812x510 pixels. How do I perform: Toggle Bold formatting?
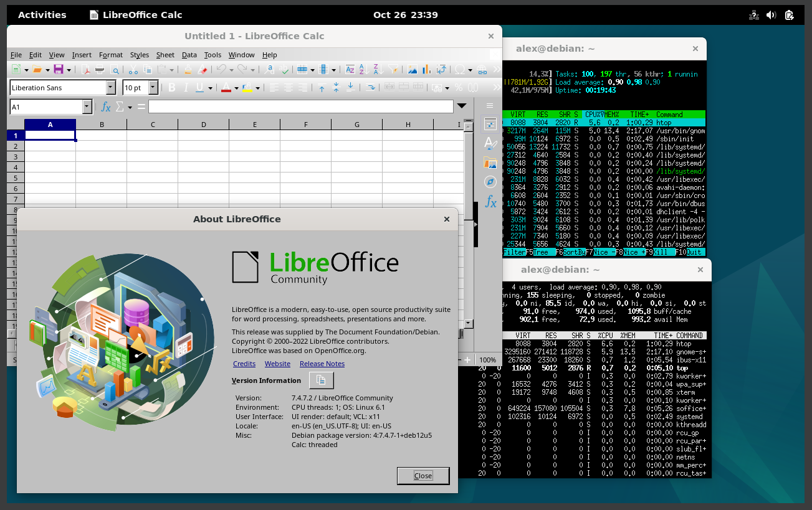click(172, 88)
